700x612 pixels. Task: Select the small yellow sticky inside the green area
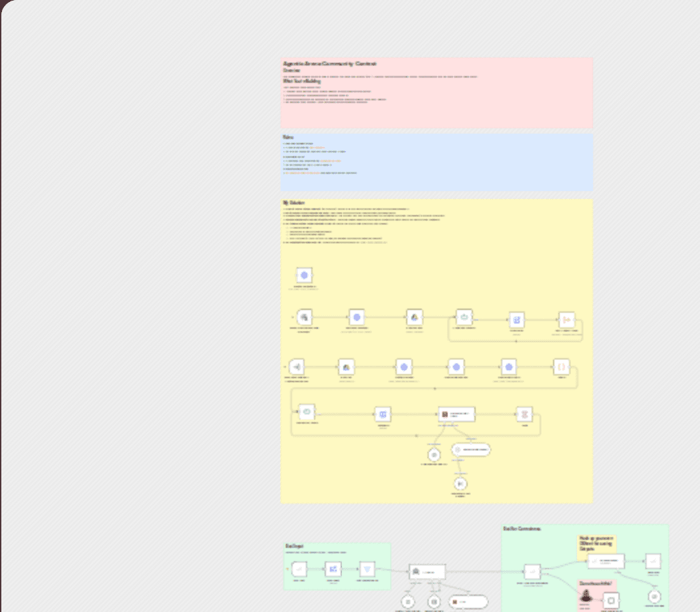(x=597, y=547)
